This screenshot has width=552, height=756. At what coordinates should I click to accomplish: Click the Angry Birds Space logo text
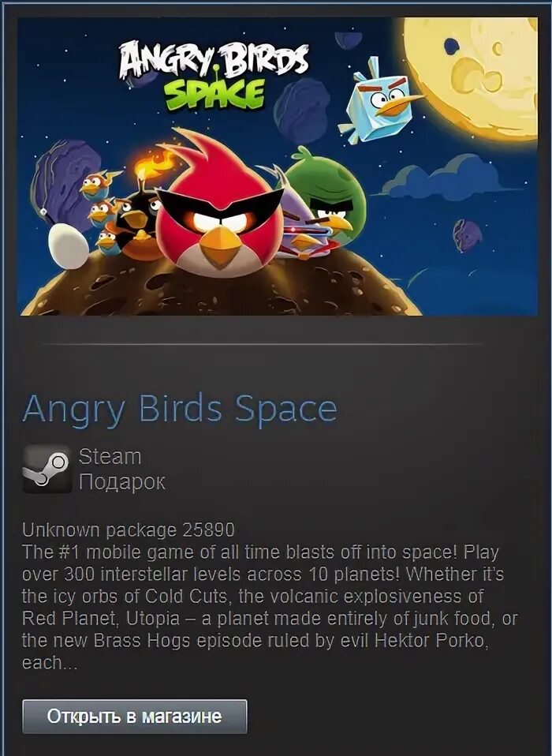click(214, 75)
